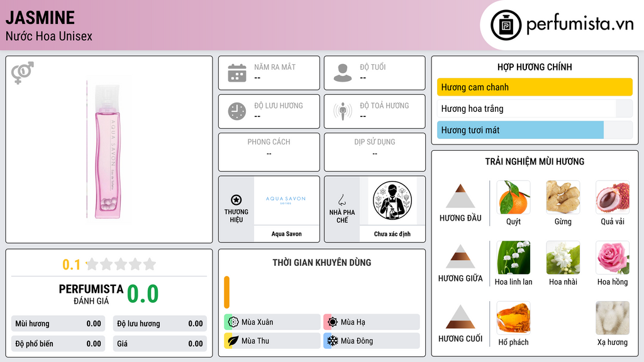Click the Hương đầu pyramid icon

pos(460,196)
